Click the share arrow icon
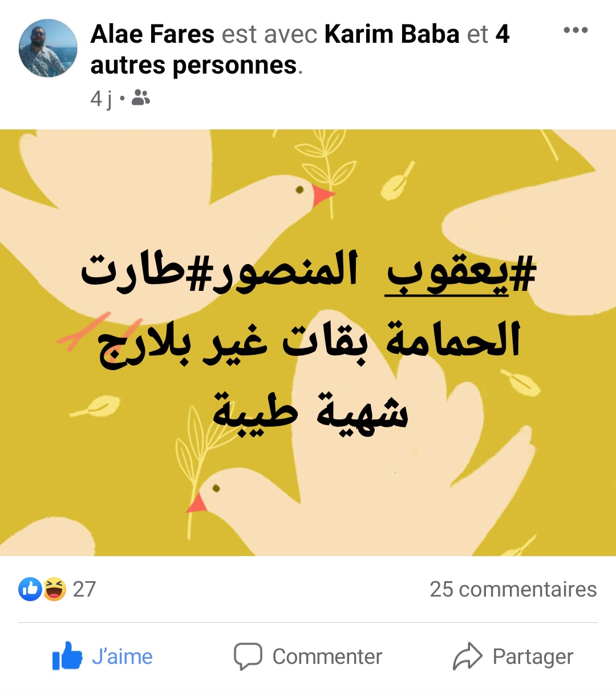This screenshot has height=689, width=616. click(468, 656)
